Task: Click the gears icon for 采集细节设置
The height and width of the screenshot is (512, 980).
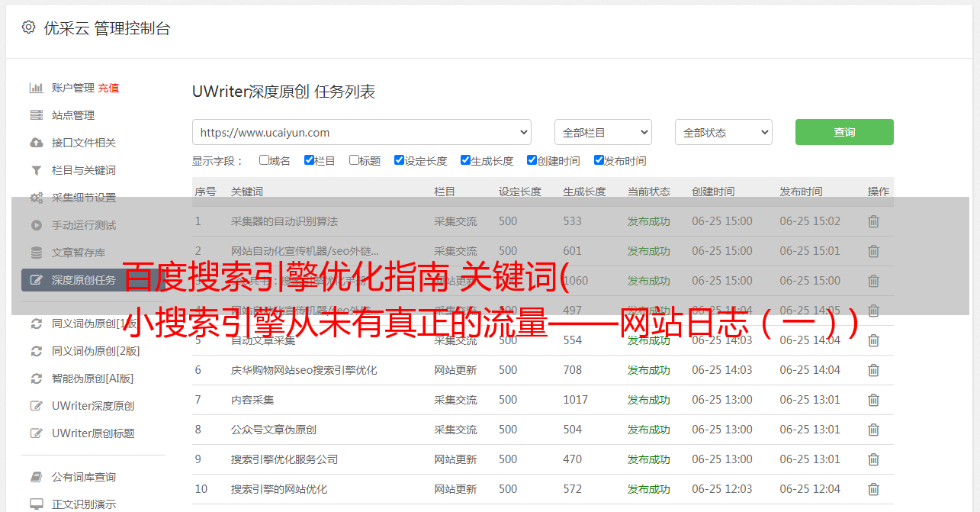Action: 36,198
